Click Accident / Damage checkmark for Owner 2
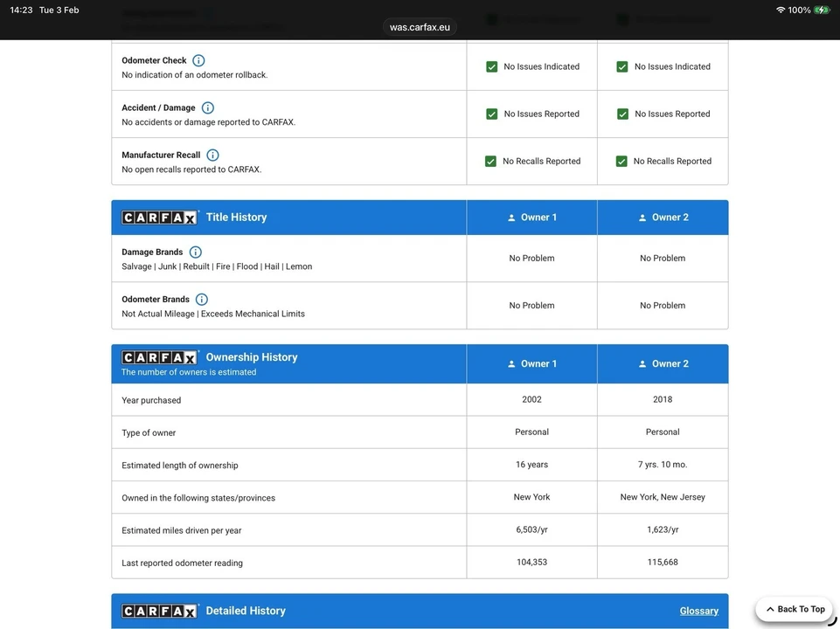The image size is (840, 629). (622, 114)
